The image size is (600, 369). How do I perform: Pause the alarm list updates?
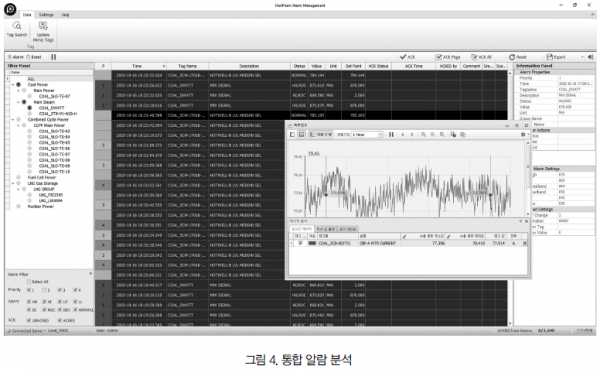54,57
